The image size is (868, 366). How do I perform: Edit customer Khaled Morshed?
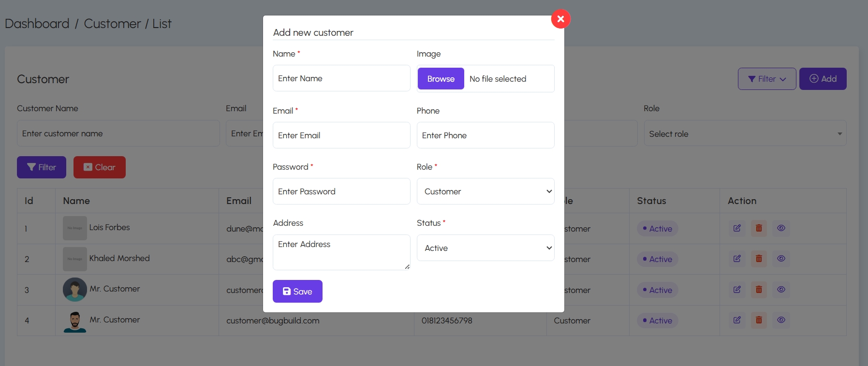point(737,259)
